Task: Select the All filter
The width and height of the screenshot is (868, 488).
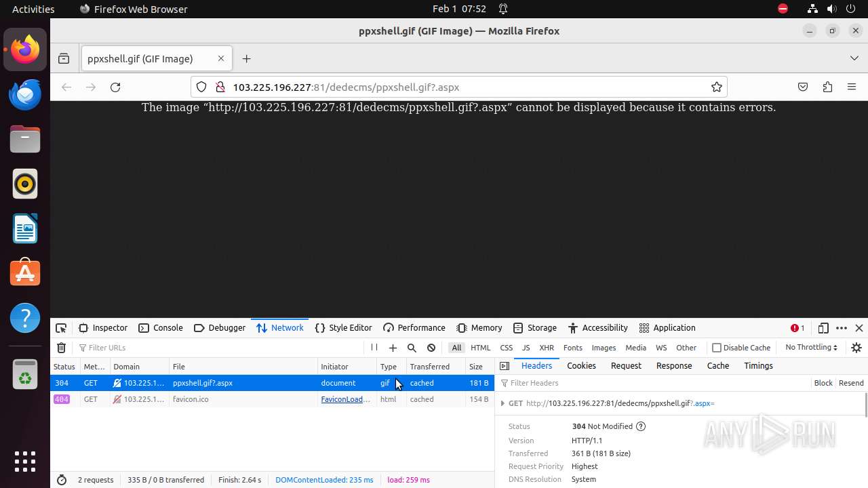Action: pyautogui.click(x=456, y=348)
